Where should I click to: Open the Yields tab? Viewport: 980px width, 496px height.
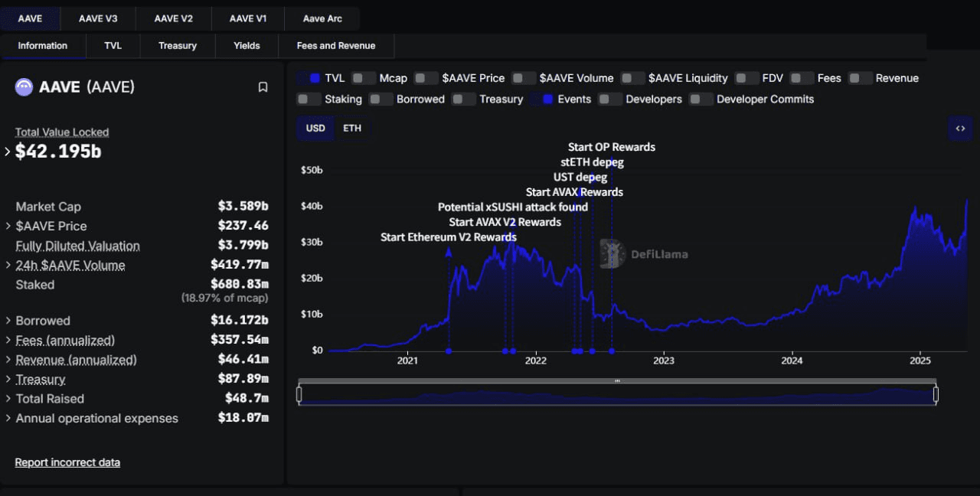247,46
